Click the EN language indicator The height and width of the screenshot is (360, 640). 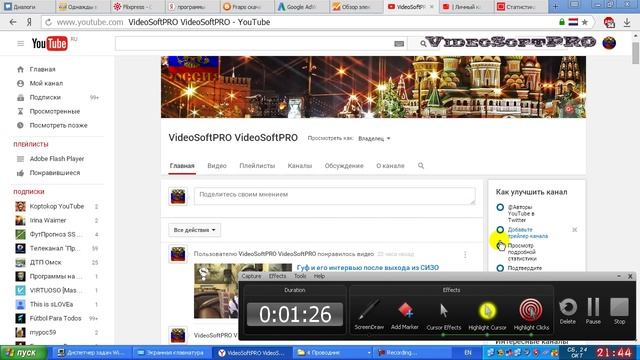[x=468, y=353]
